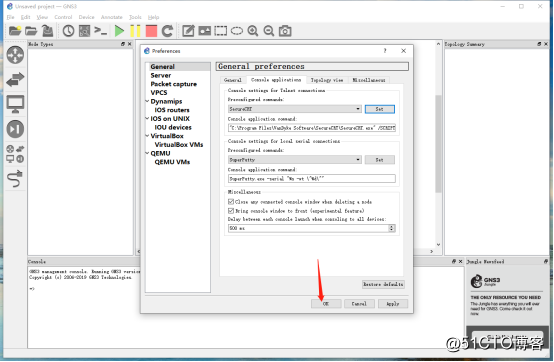554x362 pixels.
Task: Open the Annotate menu
Action: [x=112, y=17]
